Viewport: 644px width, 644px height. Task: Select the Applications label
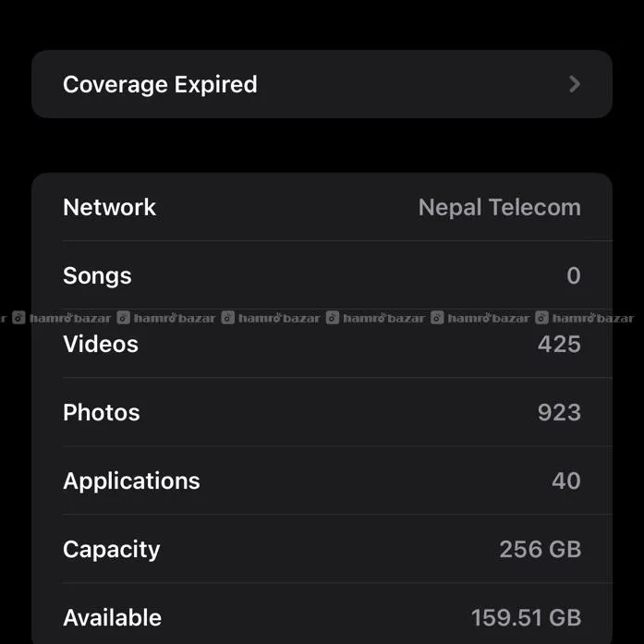click(131, 480)
